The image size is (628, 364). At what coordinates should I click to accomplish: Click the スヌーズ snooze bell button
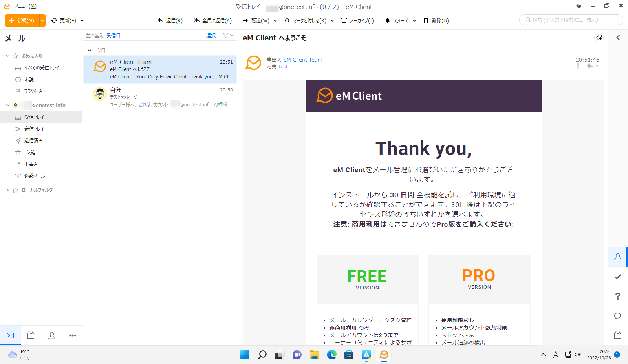[x=397, y=20]
